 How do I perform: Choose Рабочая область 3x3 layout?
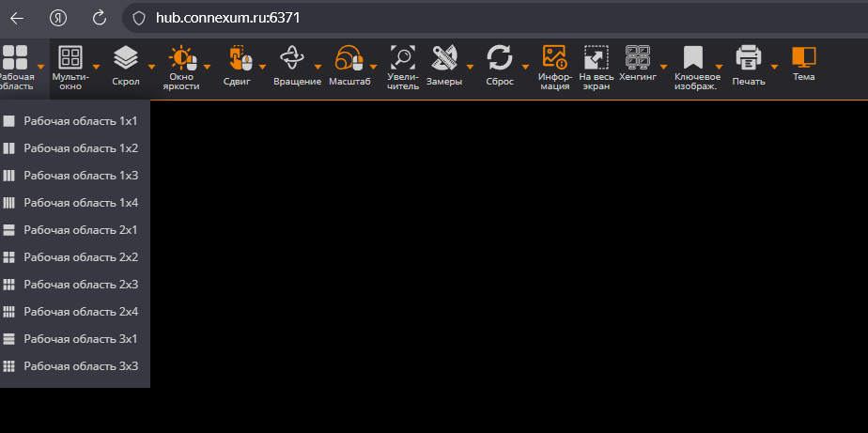pos(75,366)
